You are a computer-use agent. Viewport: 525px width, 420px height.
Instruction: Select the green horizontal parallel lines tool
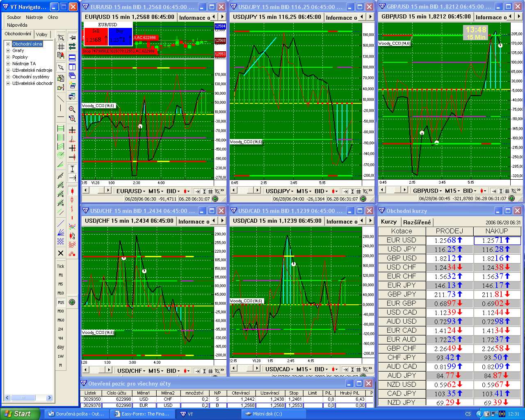pyautogui.click(x=61, y=128)
